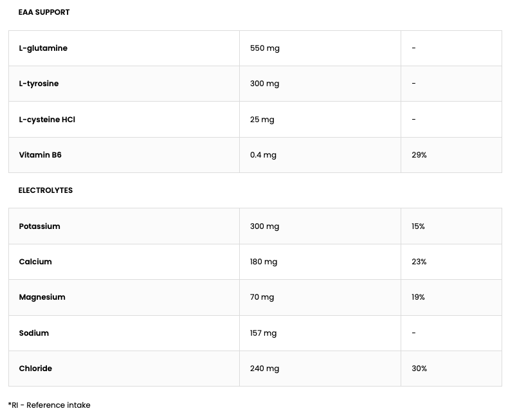The image size is (508, 420).
Task: Select the Sodium ingredient name
Action: [33, 333]
